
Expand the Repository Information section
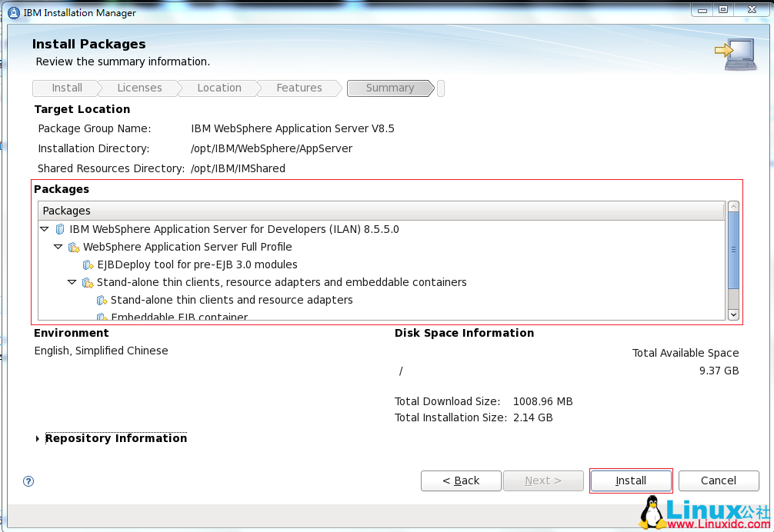tap(38, 439)
